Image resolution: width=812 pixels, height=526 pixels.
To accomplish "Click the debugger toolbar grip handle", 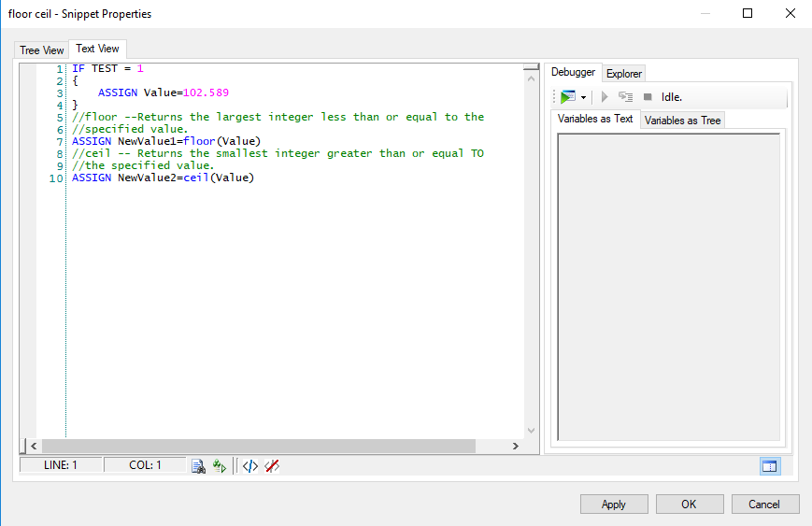I will 554,97.
